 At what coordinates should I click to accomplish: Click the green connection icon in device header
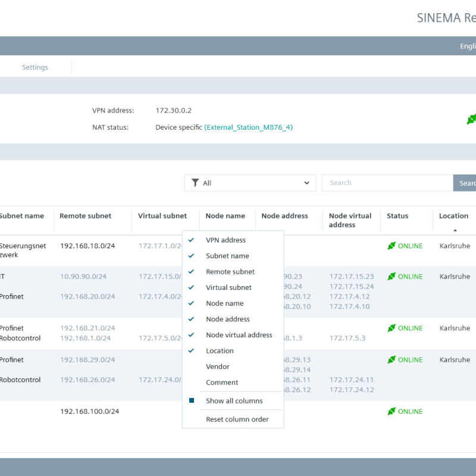click(x=471, y=119)
